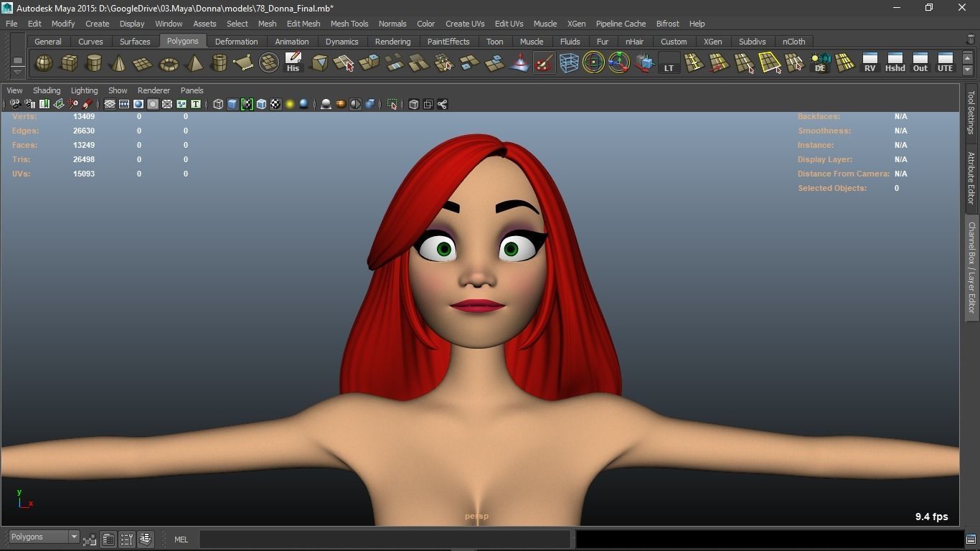Click shelf scroll down arrow
Screen dimensions: 980x551
coord(968,70)
